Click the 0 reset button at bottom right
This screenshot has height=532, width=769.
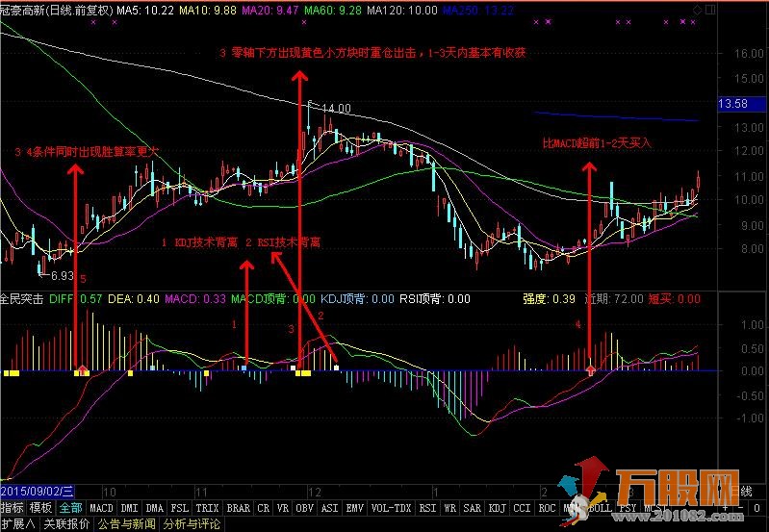(756, 508)
